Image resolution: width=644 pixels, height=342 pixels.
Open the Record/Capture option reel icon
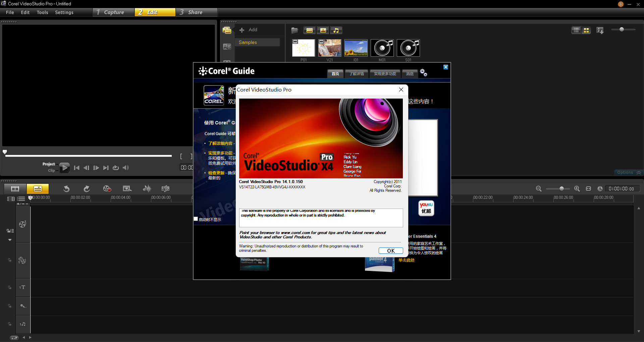coord(107,188)
